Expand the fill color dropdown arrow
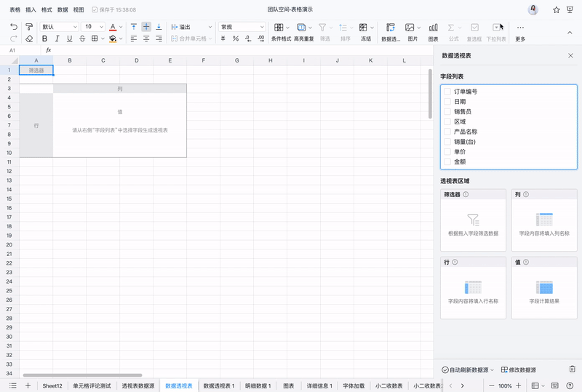582x392 pixels. (121, 39)
